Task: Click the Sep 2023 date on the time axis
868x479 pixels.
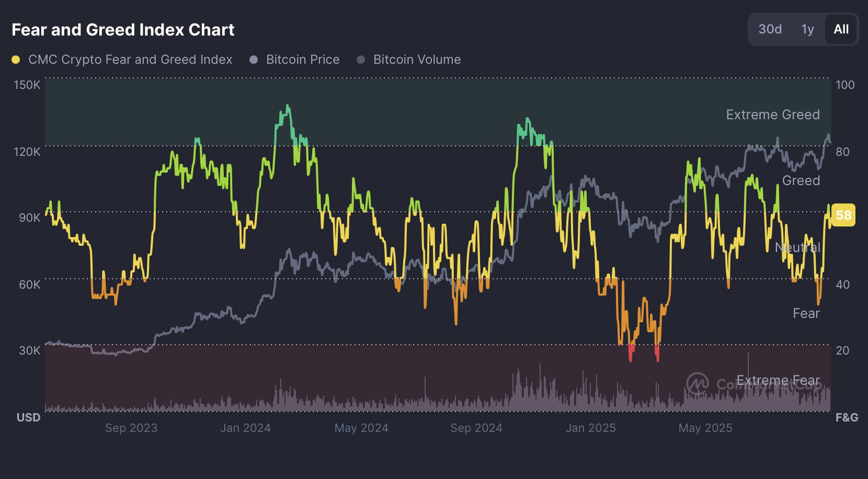Action: point(131,428)
